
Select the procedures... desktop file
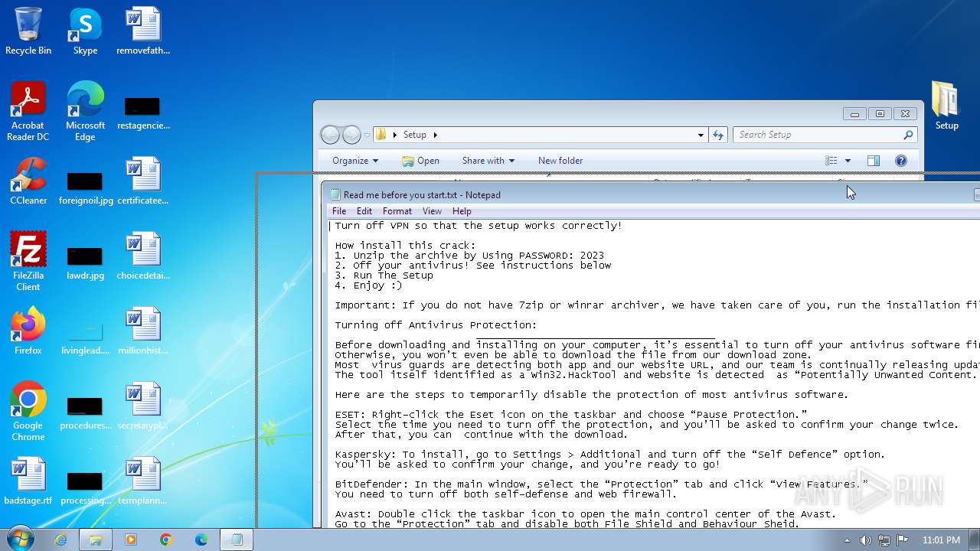[x=85, y=412]
